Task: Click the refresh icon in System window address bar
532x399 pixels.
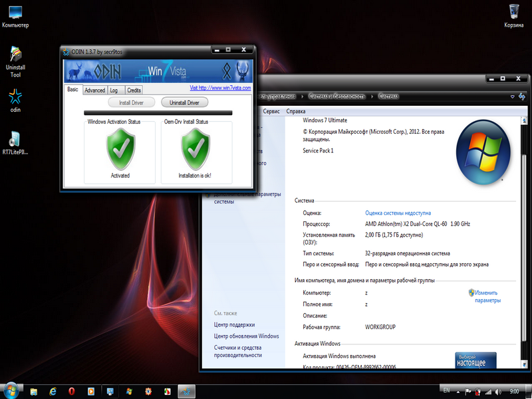Action: (522, 96)
